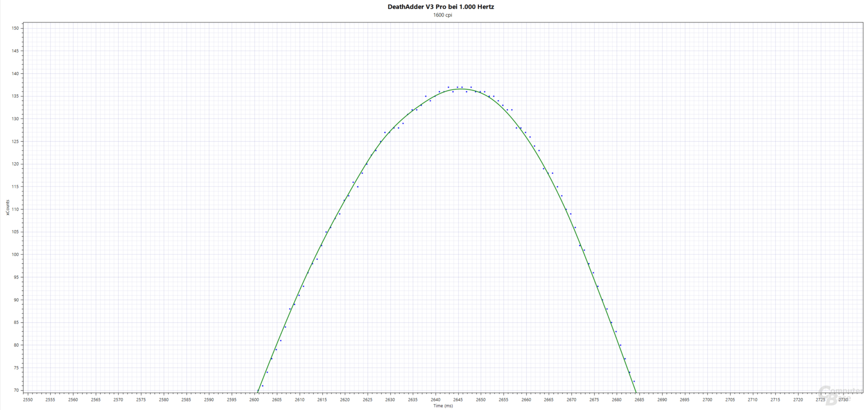Click the Time (ms) x-axis title
This screenshot has width=868, height=410.
pyautogui.click(x=443, y=405)
